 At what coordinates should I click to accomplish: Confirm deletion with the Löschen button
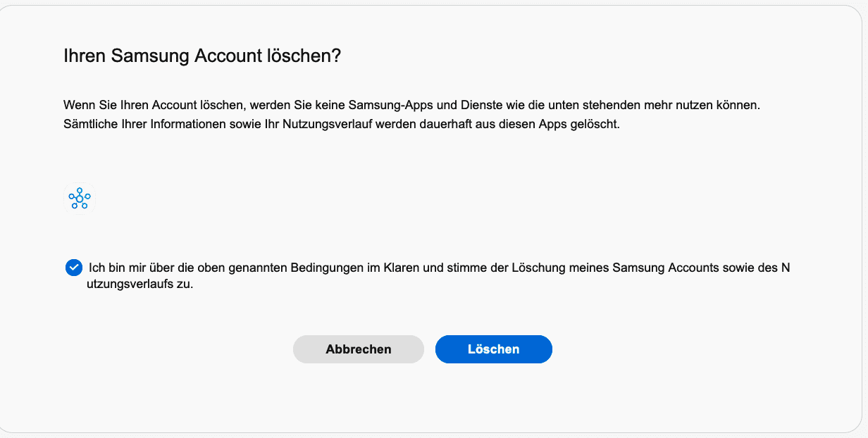pyautogui.click(x=494, y=349)
